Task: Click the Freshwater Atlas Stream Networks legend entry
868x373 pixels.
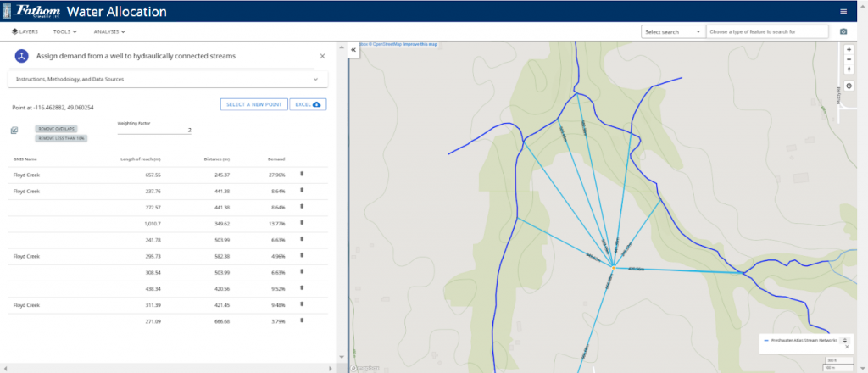Action: [800, 340]
